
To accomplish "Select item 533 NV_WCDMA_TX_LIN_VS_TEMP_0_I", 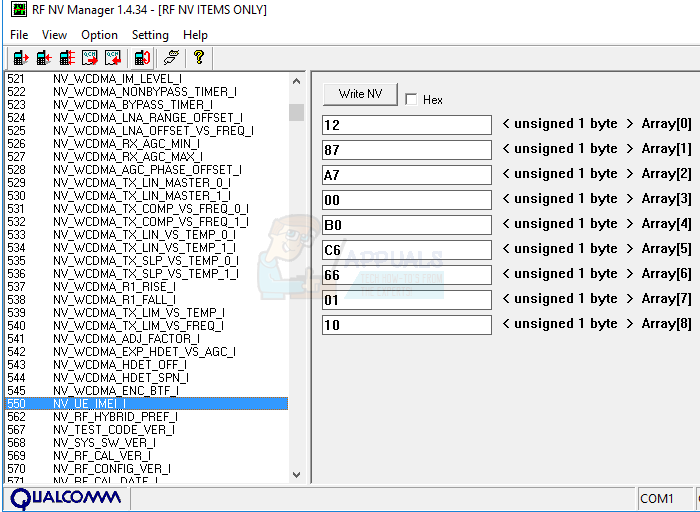I will coord(146,234).
